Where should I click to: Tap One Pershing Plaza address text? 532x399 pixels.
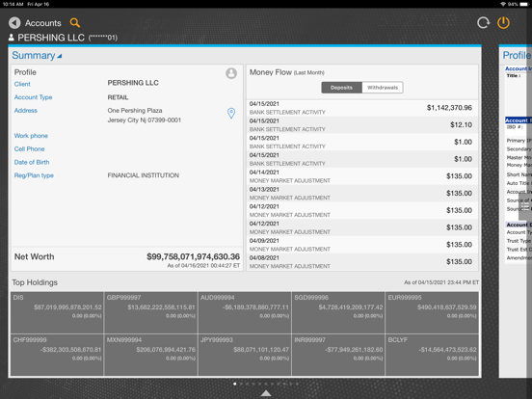pos(135,111)
